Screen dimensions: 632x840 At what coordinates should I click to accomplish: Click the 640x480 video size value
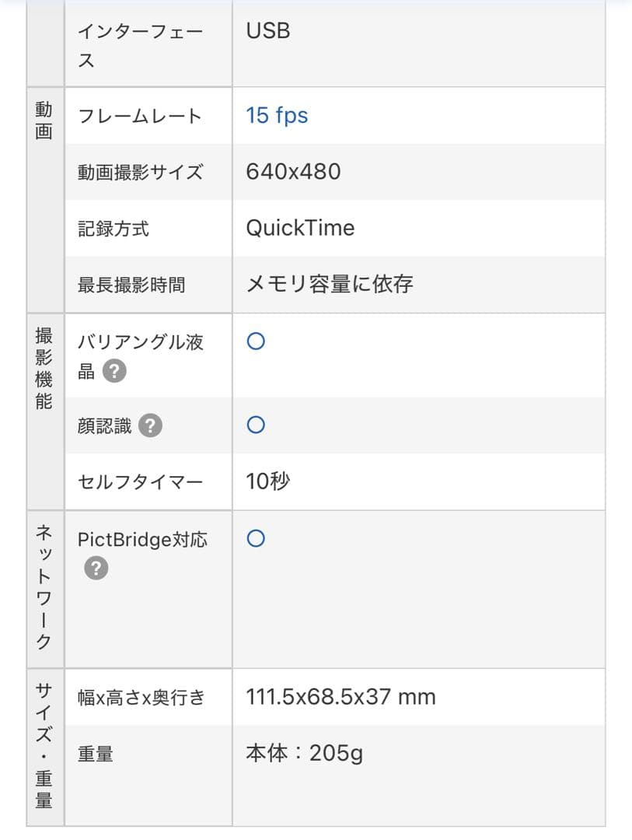(x=292, y=171)
